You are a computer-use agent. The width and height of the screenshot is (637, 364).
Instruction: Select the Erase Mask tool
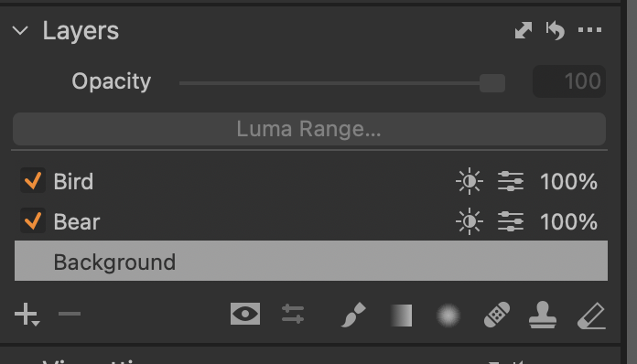pyautogui.click(x=591, y=316)
